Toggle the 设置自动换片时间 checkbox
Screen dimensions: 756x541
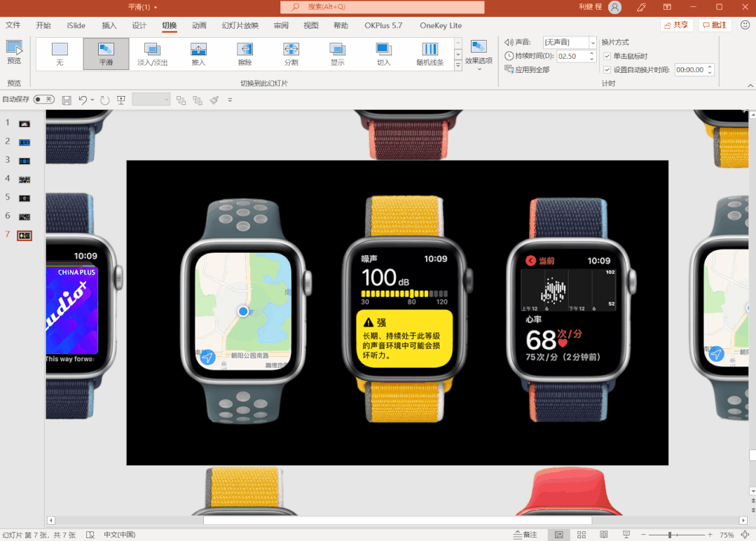[607, 70]
